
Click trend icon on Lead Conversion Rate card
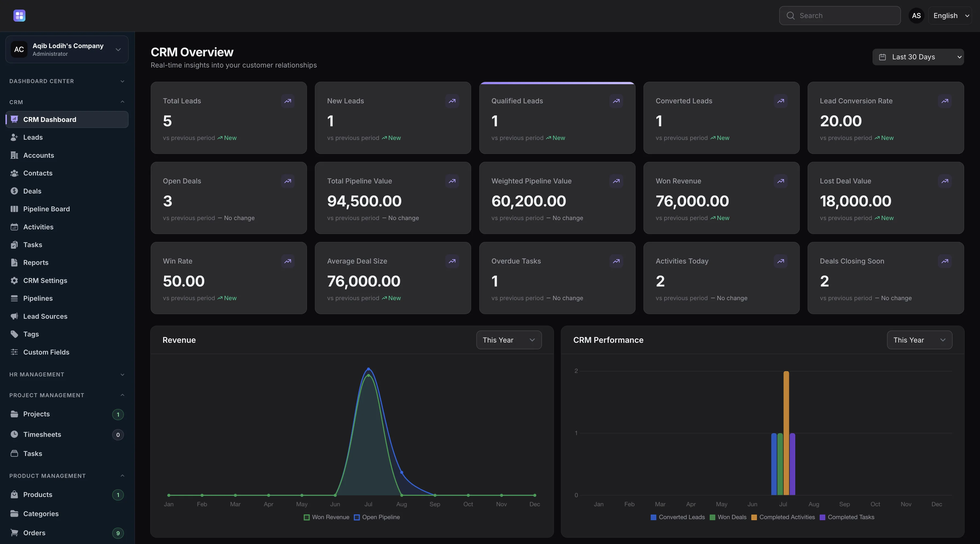point(945,101)
